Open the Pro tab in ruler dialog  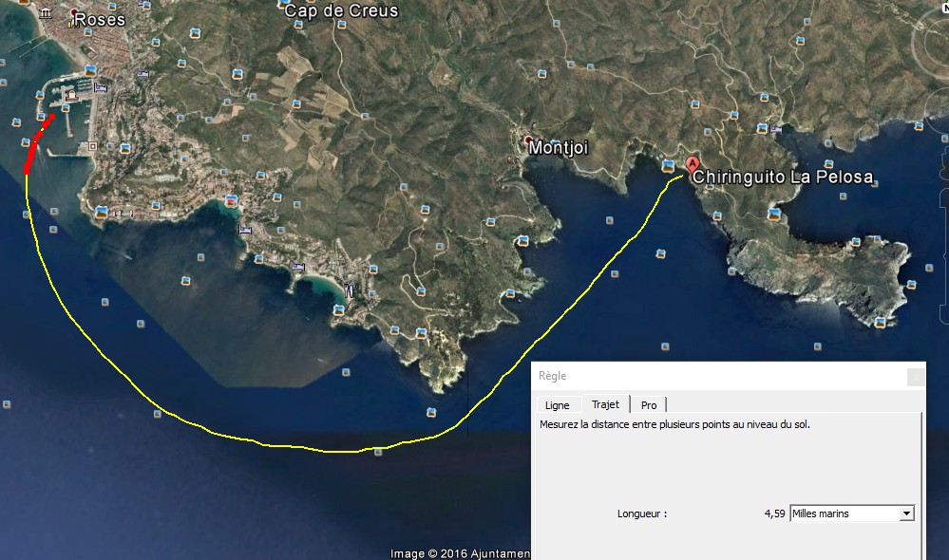pyautogui.click(x=649, y=405)
